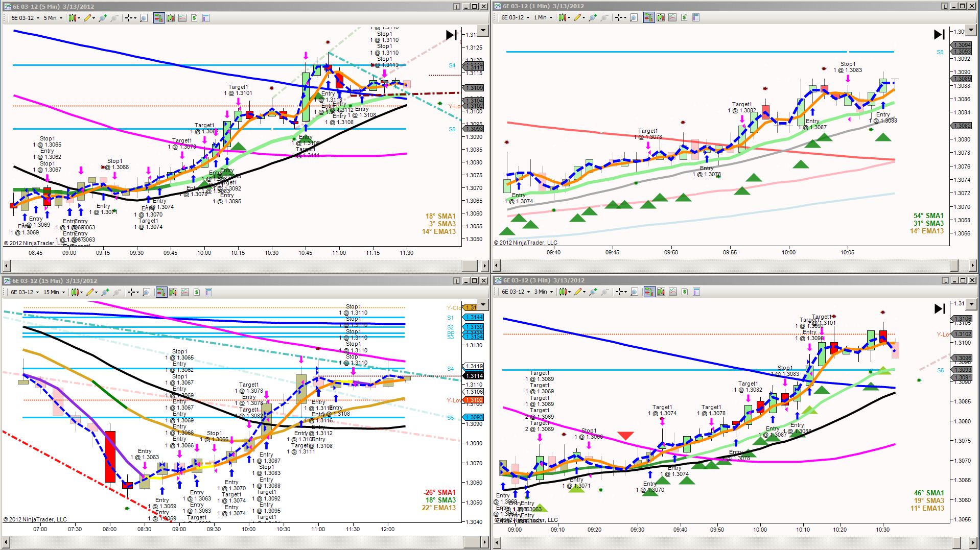
Task: Activate cross hair pointer in 15 Min chart
Action: click(132, 292)
